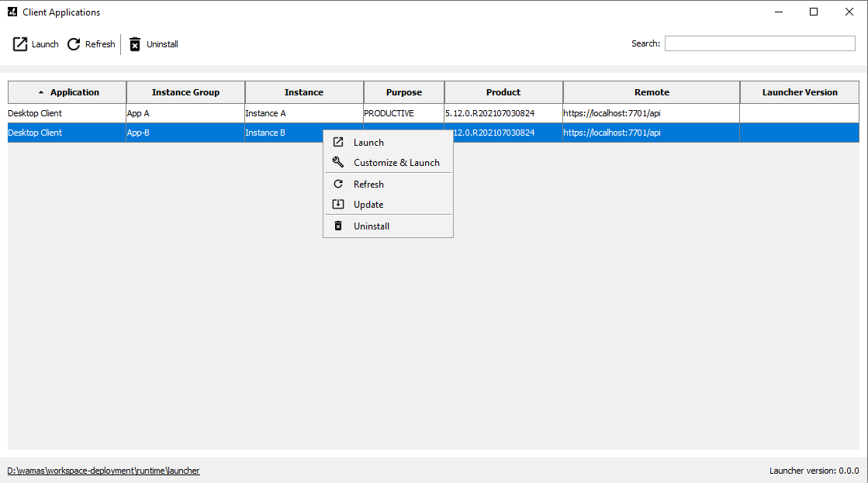Click the circular Refresh icon in the toolbar

tap(74, 44)
